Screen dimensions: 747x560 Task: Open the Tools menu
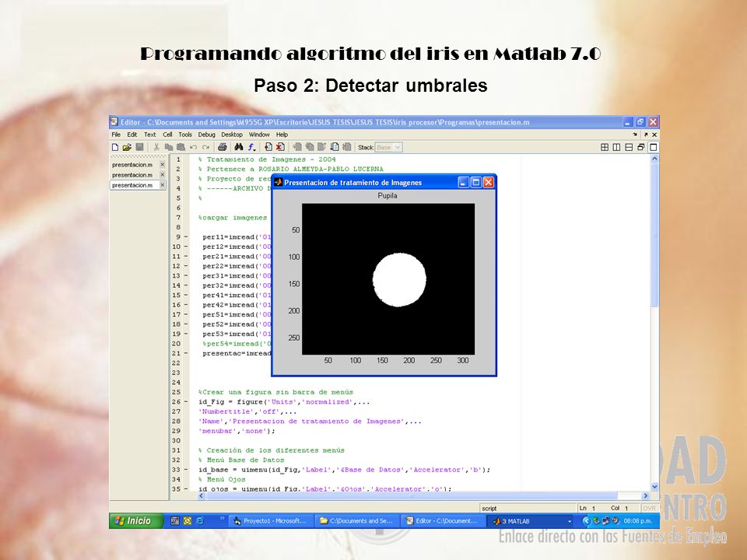(x=185, y=135)
